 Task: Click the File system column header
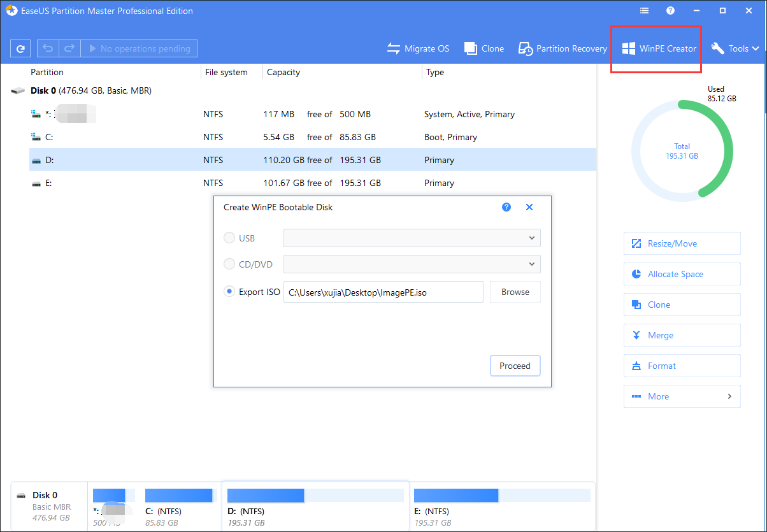pyautogui.click(x=226, y=72)
